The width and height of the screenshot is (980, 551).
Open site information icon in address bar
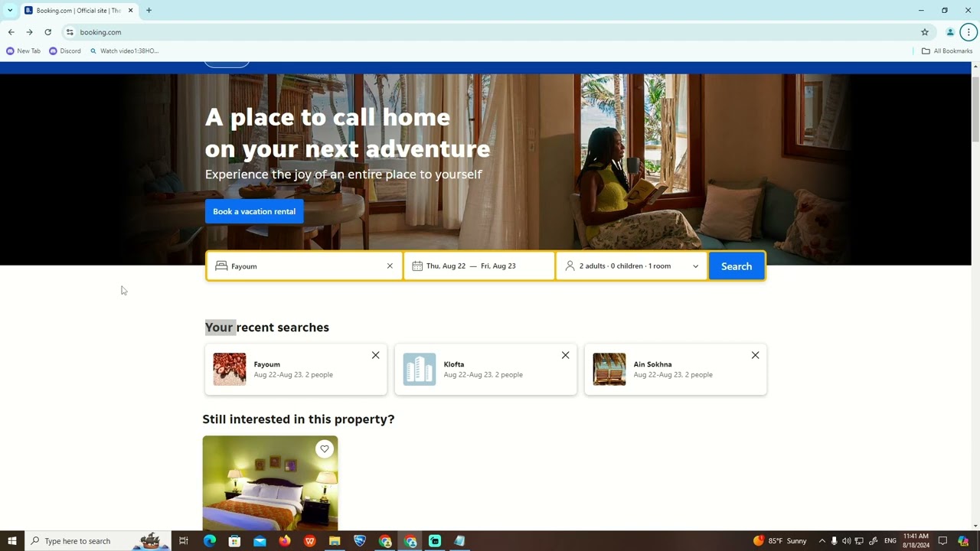[70, 32]
